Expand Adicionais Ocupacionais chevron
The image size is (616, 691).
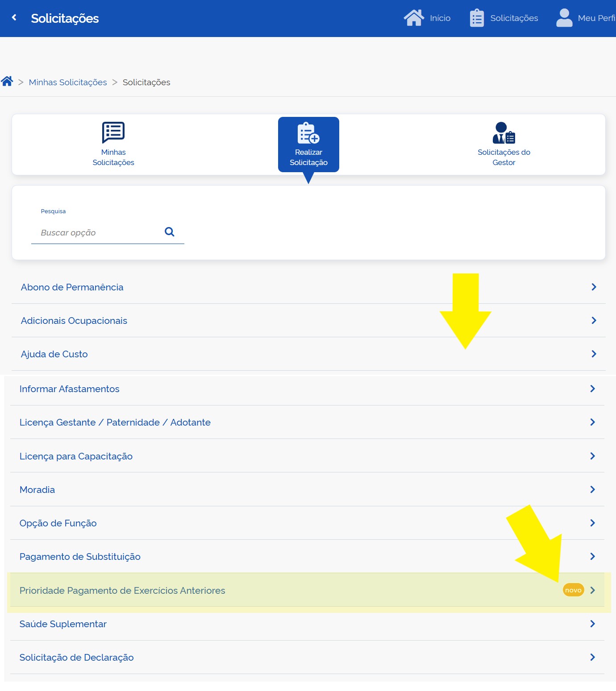coord(594,321)
